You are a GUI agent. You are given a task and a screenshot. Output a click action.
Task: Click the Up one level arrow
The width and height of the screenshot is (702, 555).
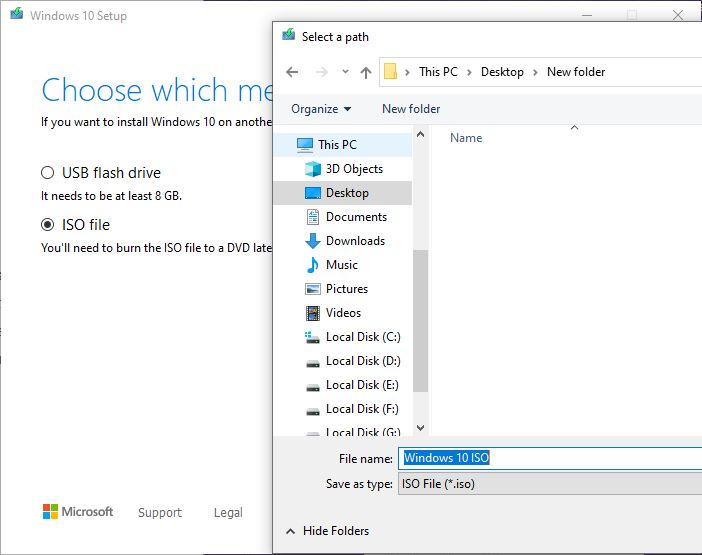coord(366,72)
